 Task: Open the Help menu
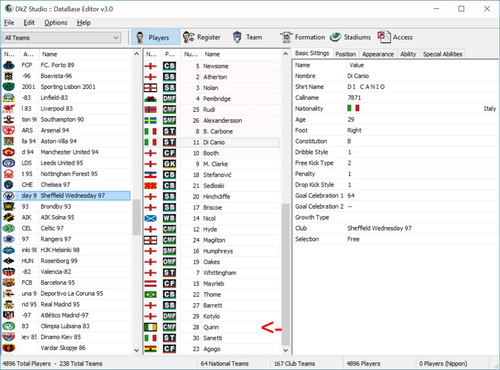[84, 23]
